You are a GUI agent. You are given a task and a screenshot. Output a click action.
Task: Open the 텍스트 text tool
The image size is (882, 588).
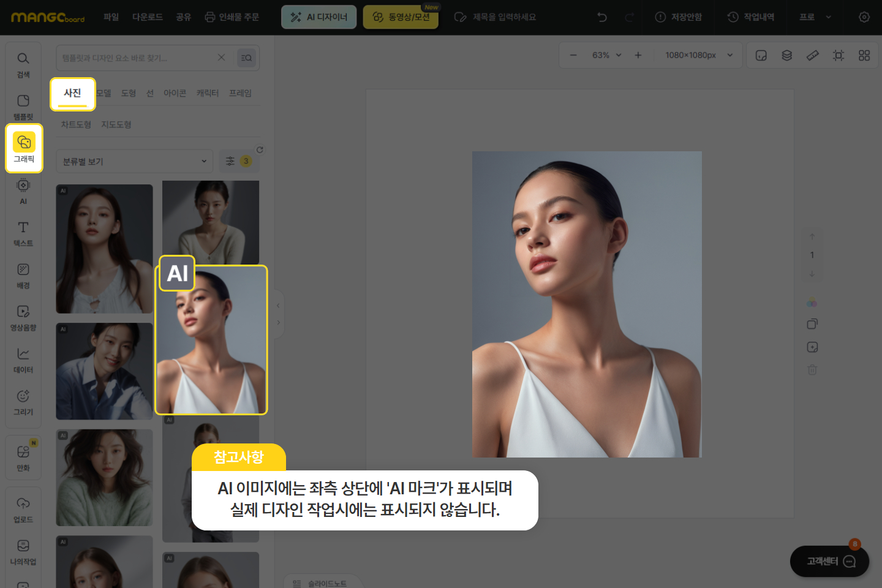(x=23, y=233)
